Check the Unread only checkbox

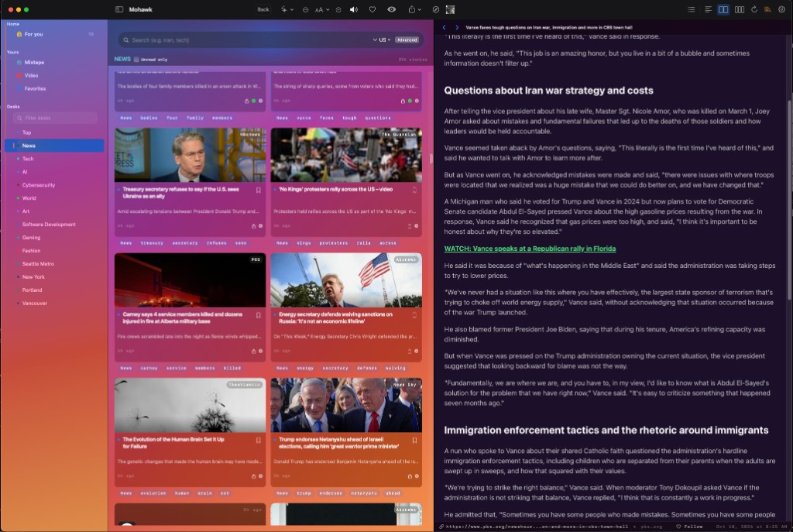(x=136, y=60)
